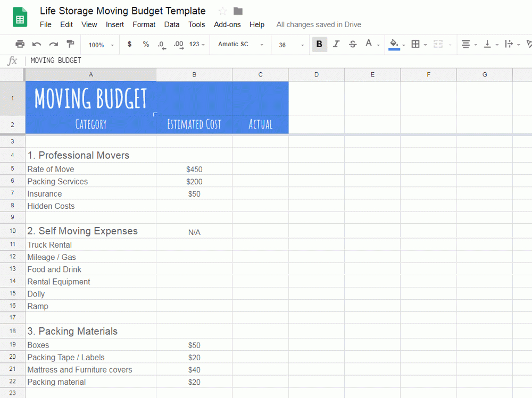This screenshot has height=398, width=532.
Task: Toggle italic formatting
Action: point(336,44)
